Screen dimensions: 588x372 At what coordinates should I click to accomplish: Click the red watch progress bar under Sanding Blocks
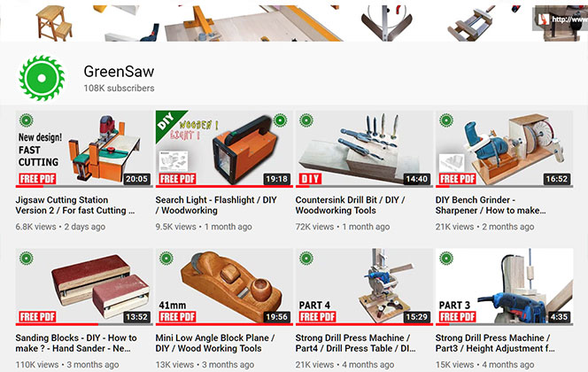click(x=57, y=324)
